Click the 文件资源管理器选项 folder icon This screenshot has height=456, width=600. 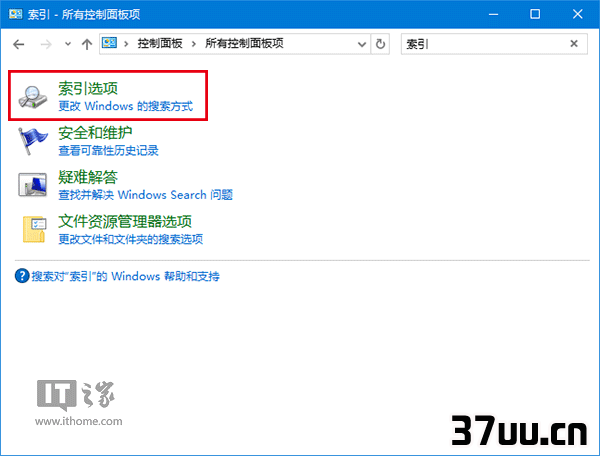[x=34, y=229]
